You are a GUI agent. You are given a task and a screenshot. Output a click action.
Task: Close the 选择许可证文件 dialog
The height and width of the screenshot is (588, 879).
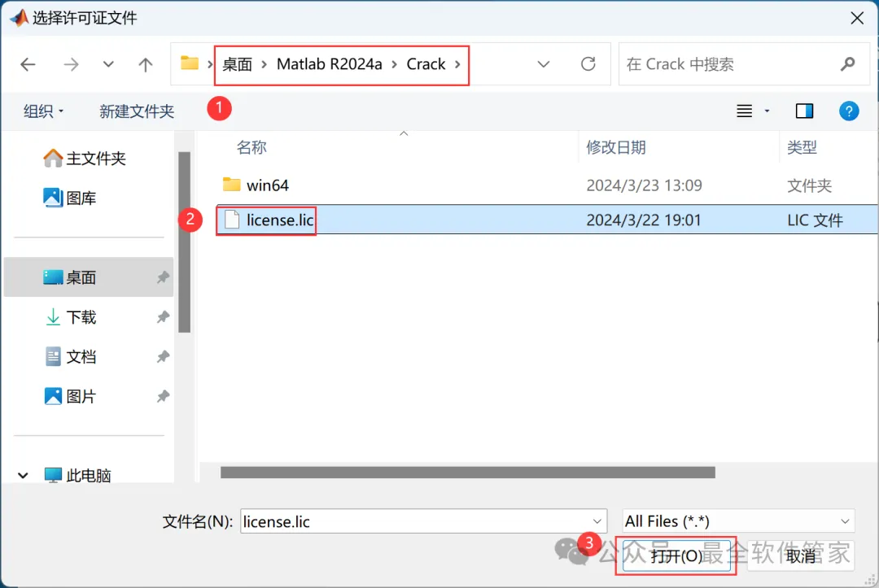tap(856, 18)
